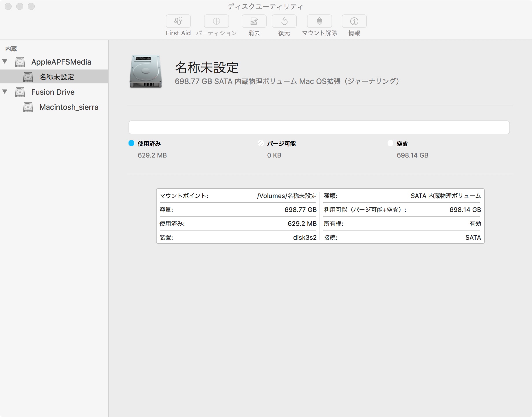Click the disk usage capacity bar
The image size is (532, 417).
[x=319, y=127]
